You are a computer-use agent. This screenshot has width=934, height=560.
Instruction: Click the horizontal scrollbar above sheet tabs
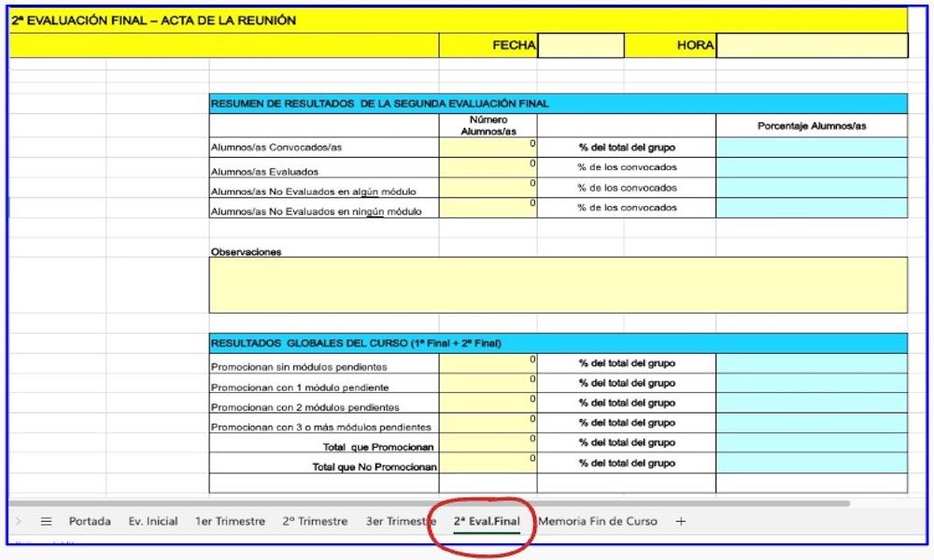[429, 503]
